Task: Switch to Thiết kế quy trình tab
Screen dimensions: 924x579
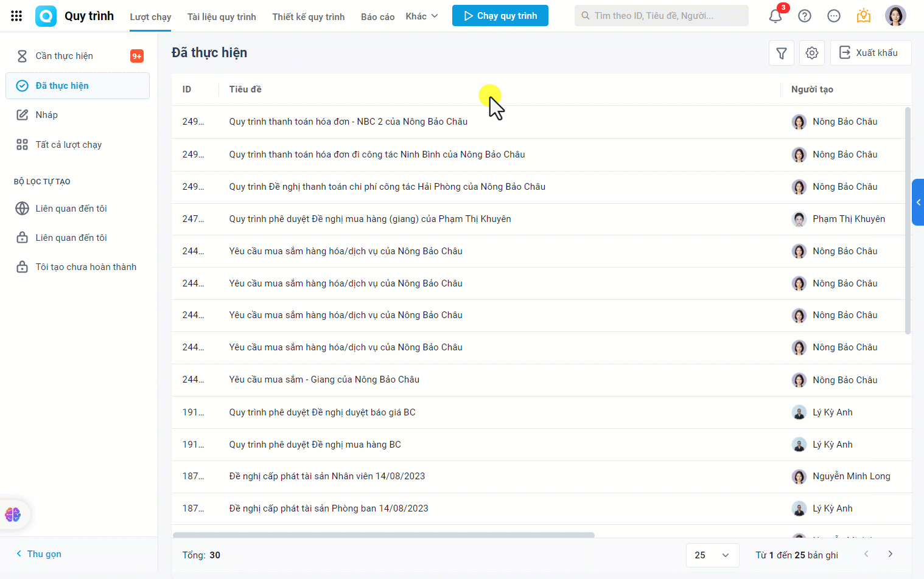Action: 309,16
